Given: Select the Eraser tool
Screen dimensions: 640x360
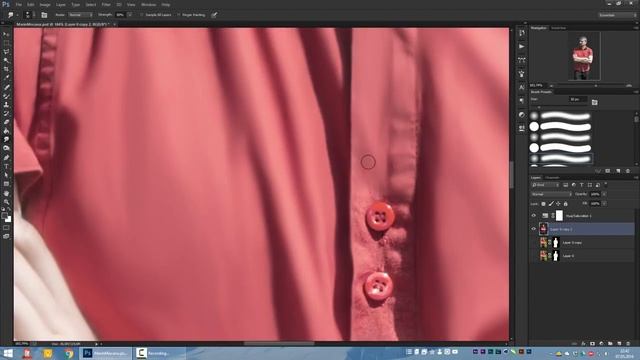Looking at the screenshot, I should point(6,122).
